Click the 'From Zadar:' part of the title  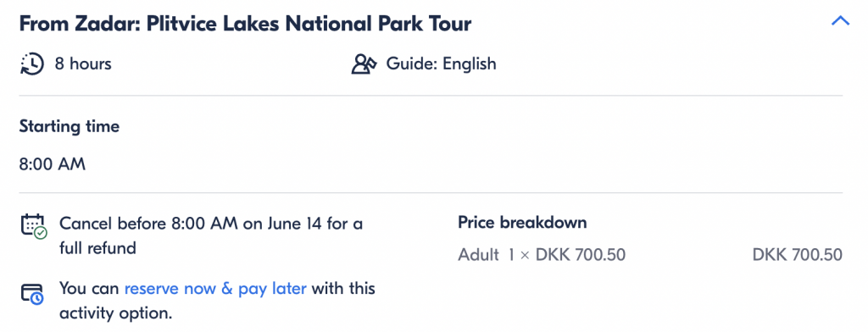pos(80,24)
